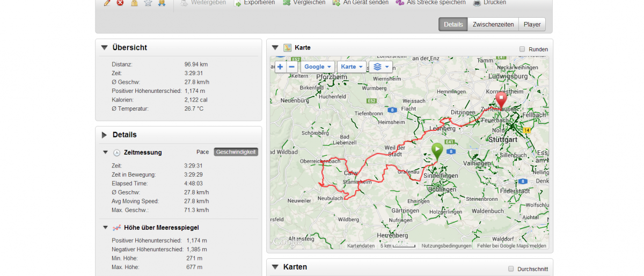Open the Player tab
Viewport: 644px width, 276px height.
[x=532, y=24]
